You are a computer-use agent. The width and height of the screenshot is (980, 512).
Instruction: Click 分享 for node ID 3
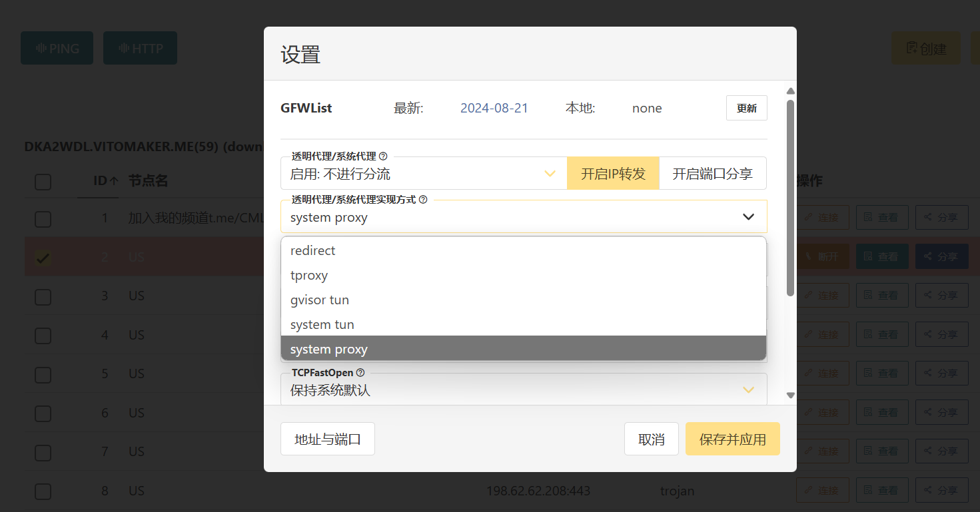[x=941, y=295]
